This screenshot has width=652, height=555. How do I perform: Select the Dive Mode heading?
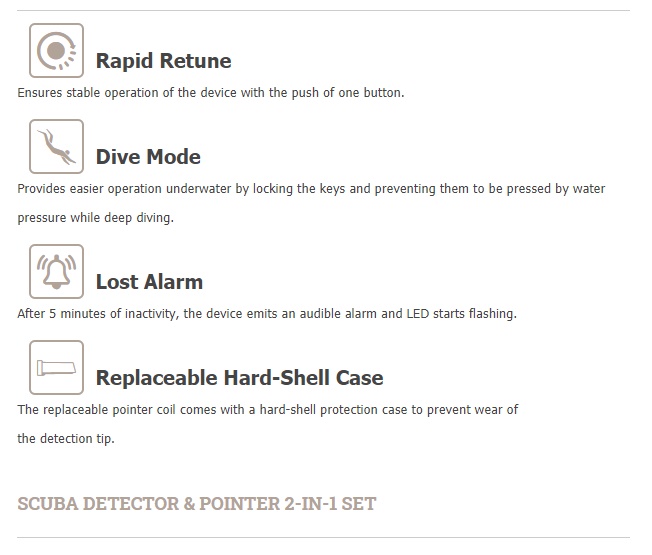coord(148,157)
